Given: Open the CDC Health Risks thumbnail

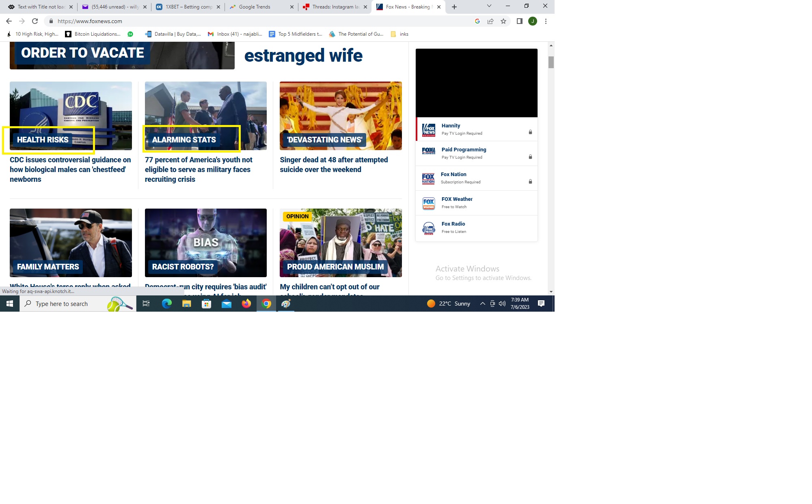Looking at the screenshot, I should pyautogui.click(x=71, y=116).
